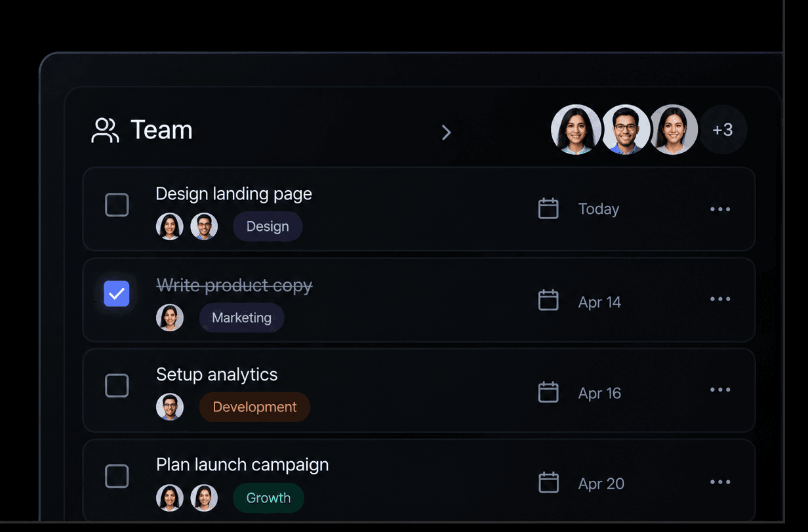This screenshot has height=532, width=808.
Task: Click the calendar icon next to Apr 20
Action: pyautogui.click(x=548, y=482)
